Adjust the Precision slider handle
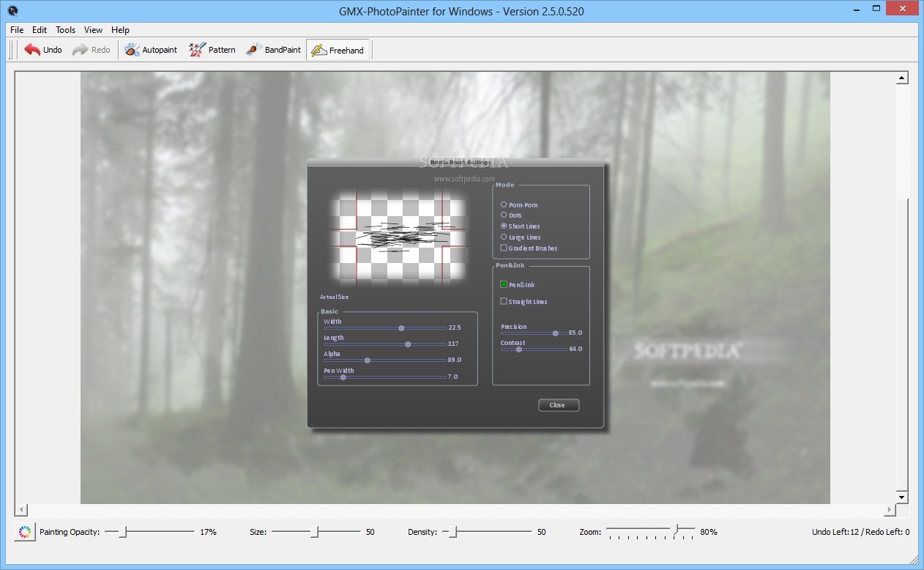This screenshot has width=924, height=570. point(556,333)
